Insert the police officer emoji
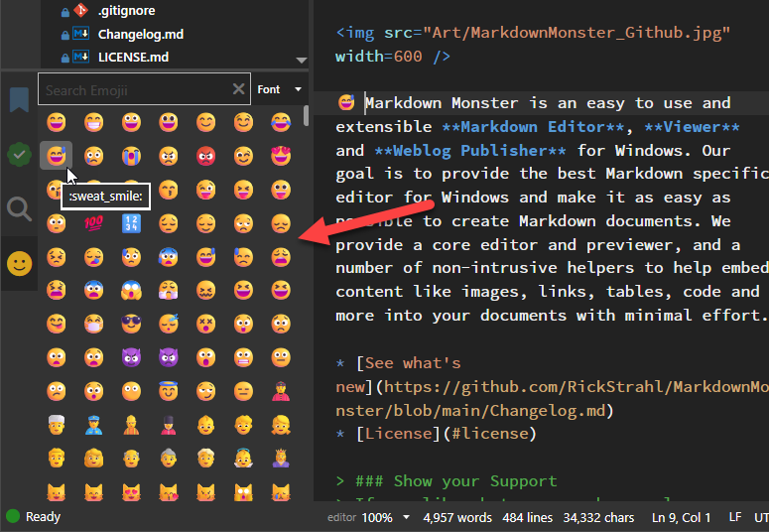 93,425
